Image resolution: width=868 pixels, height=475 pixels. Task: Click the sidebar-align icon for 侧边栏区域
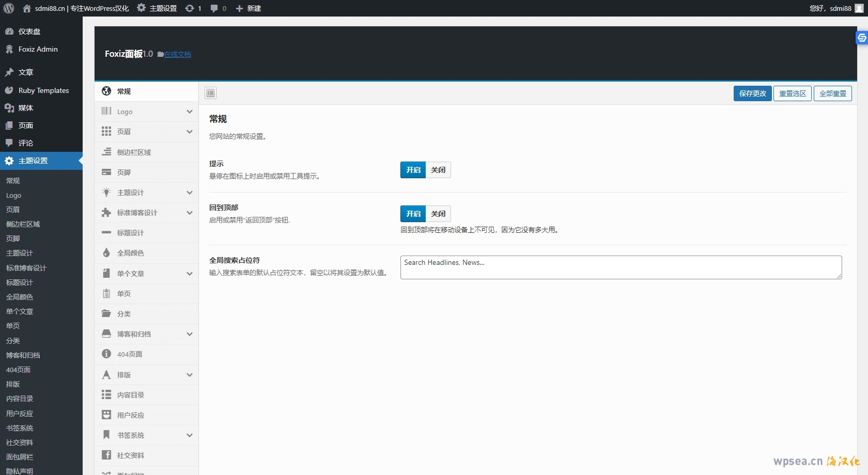point(106,152)
